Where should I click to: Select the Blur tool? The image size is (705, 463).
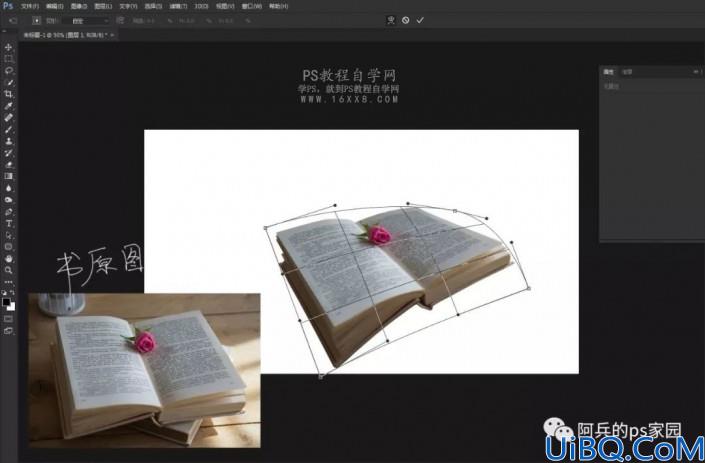click(x=8, y=188)
